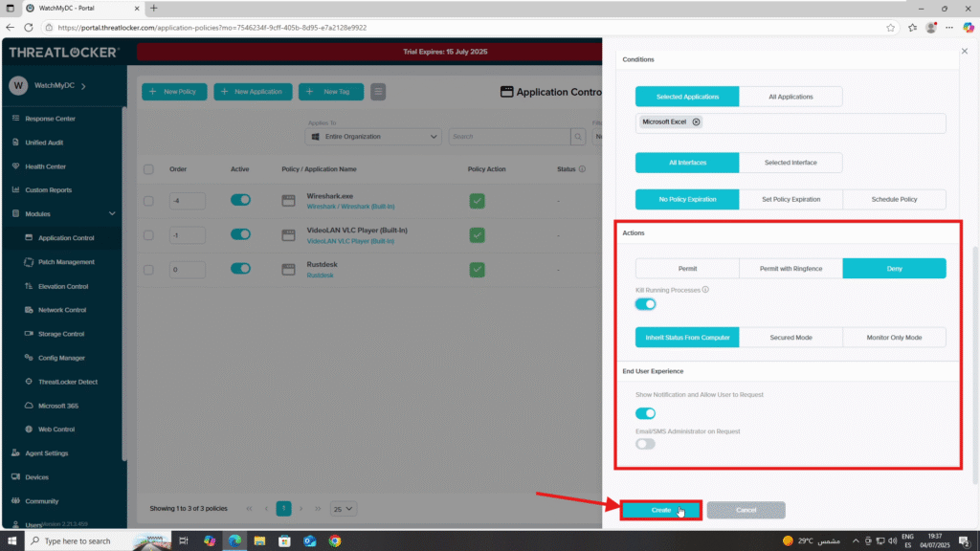Open Elevation Control module
This screenshot has height=551, width=980.
(63, 286)
